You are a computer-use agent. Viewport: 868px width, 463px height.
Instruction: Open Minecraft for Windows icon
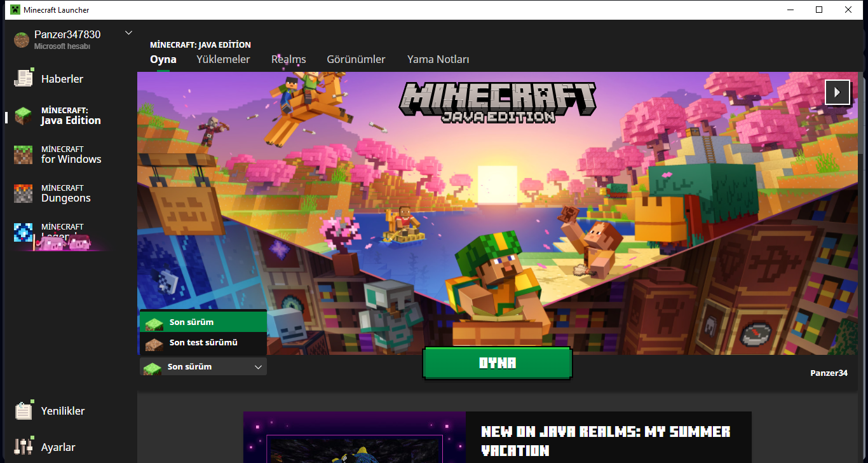[x=24, y=155]
